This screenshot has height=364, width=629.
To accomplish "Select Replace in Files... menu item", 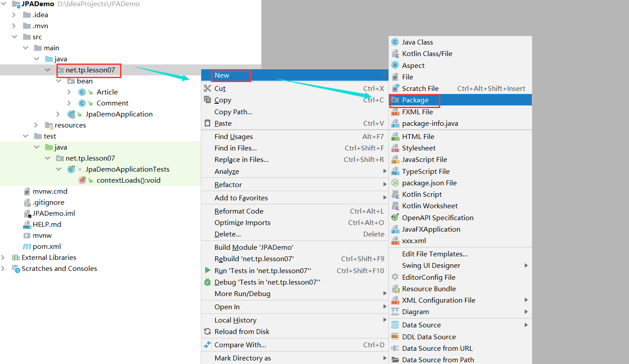I will pyautogui.click(x=295, y=160).
